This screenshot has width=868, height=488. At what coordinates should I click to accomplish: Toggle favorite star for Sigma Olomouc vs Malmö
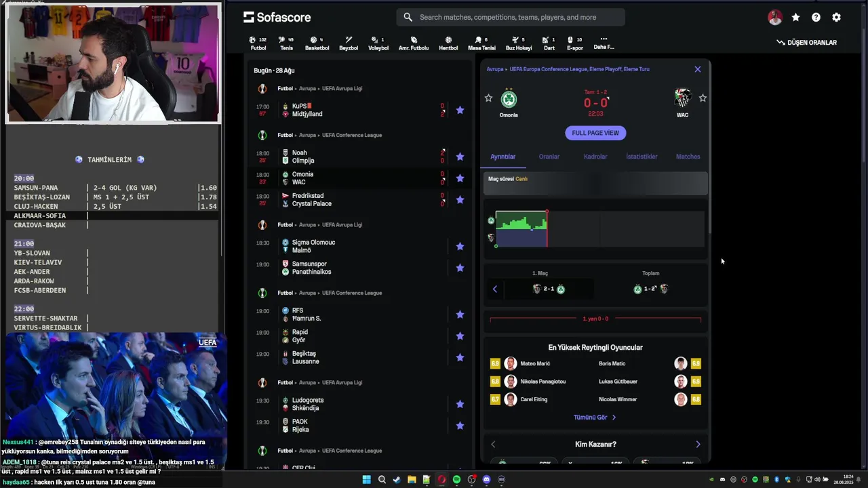tap(460, 247)
